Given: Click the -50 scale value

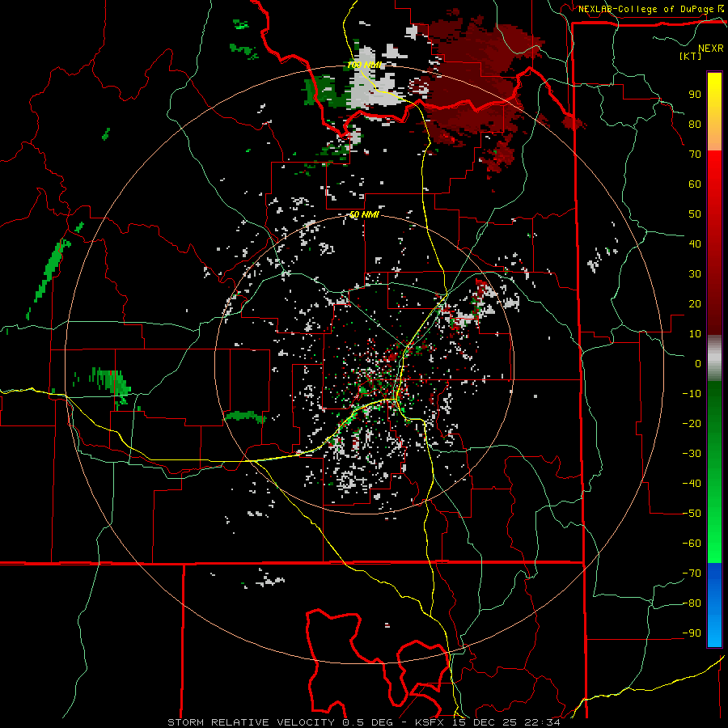Looking at the screenshot, I should pos(692,514).
